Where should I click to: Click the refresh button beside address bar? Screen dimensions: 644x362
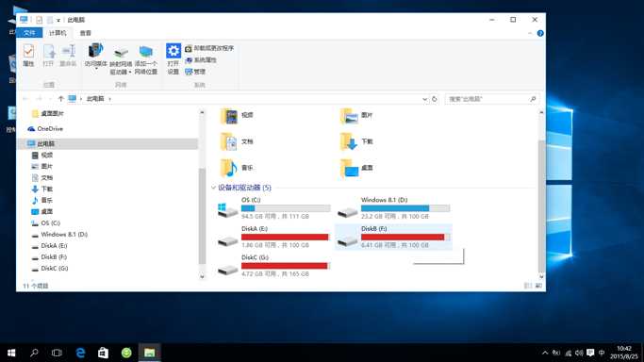[434, 99]
